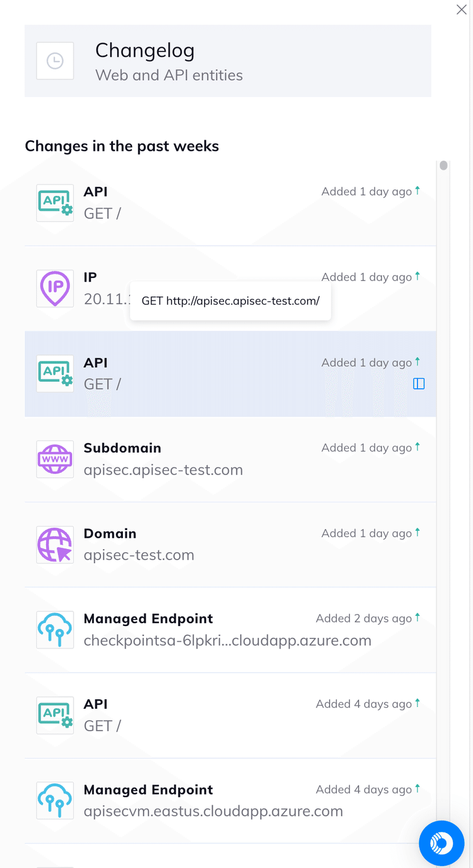Click the IP entry added 1 day ago

coord(231,289)
